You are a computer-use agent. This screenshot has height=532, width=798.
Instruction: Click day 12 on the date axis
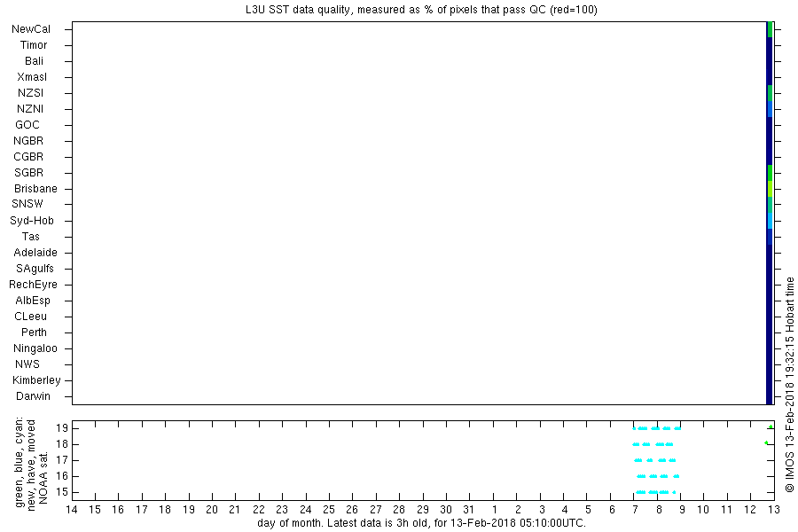point(749,510)
